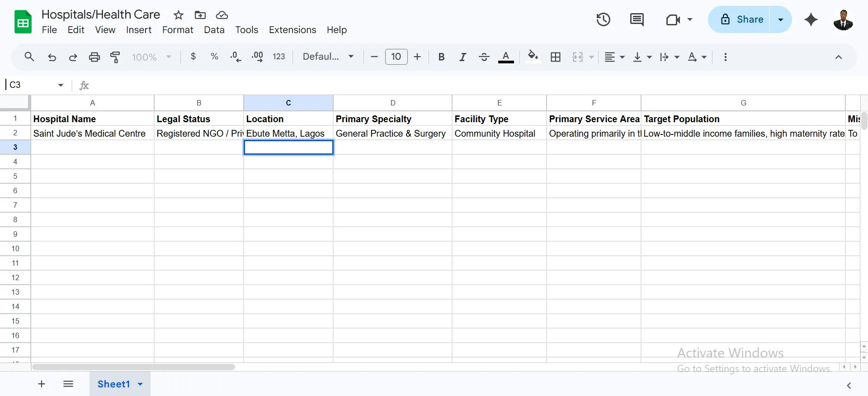Open the Insert menu

pos(138,30)
